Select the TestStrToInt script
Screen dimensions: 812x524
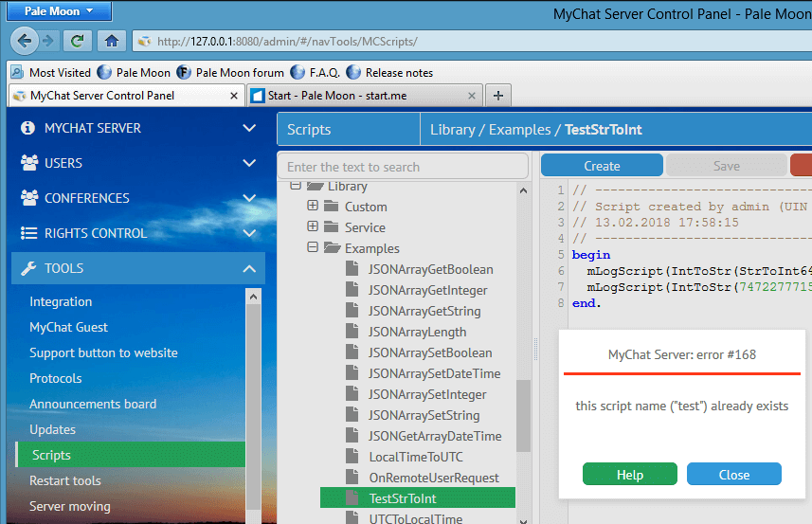418,498
